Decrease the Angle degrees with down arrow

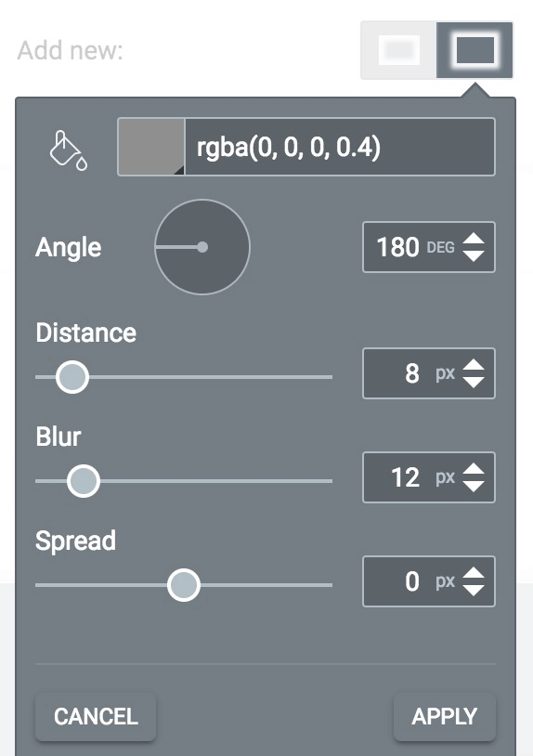coord(474,255)
